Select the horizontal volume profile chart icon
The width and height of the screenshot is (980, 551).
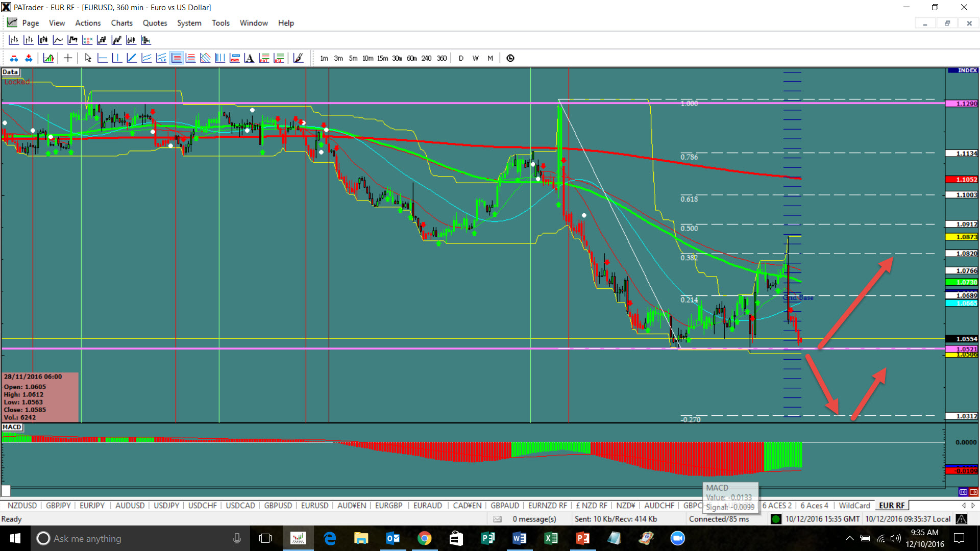[146, 40]
